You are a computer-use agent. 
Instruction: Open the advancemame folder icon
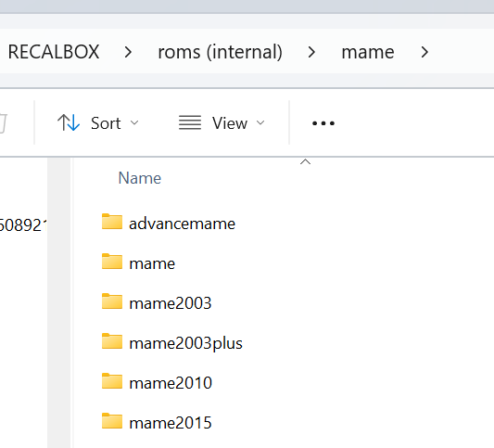[x=112, y=222]
